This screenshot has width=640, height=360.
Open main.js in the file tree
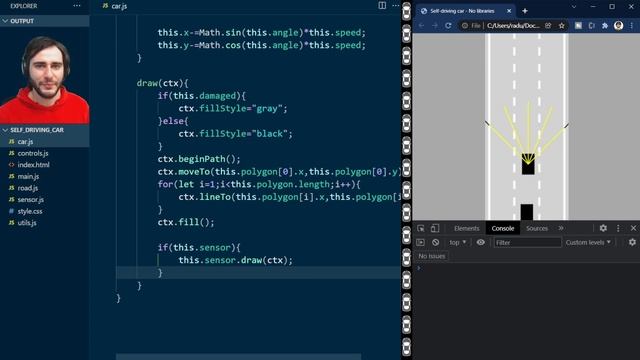click(x=44, y=176)
